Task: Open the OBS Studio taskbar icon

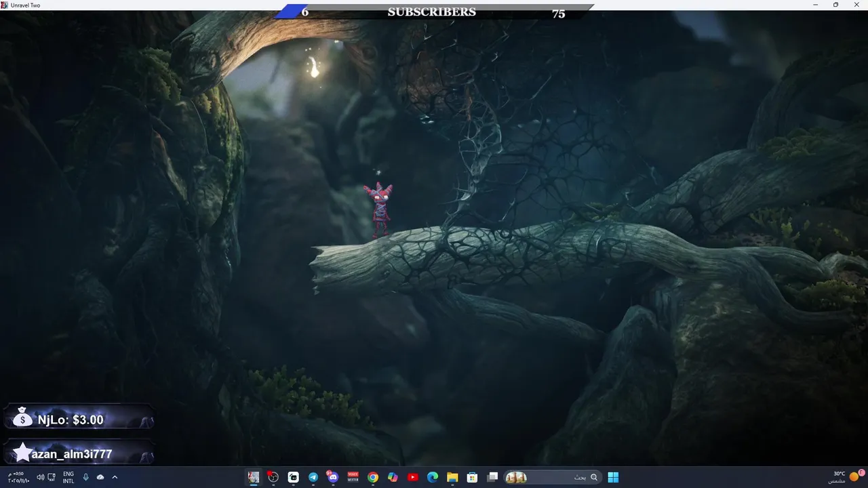Action: (x=273, y=477)
